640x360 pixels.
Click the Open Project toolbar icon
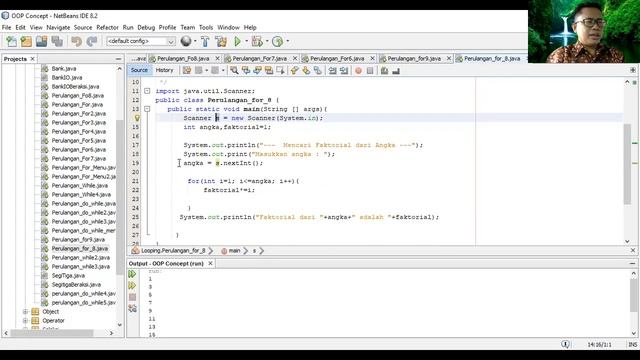(41, 41)
